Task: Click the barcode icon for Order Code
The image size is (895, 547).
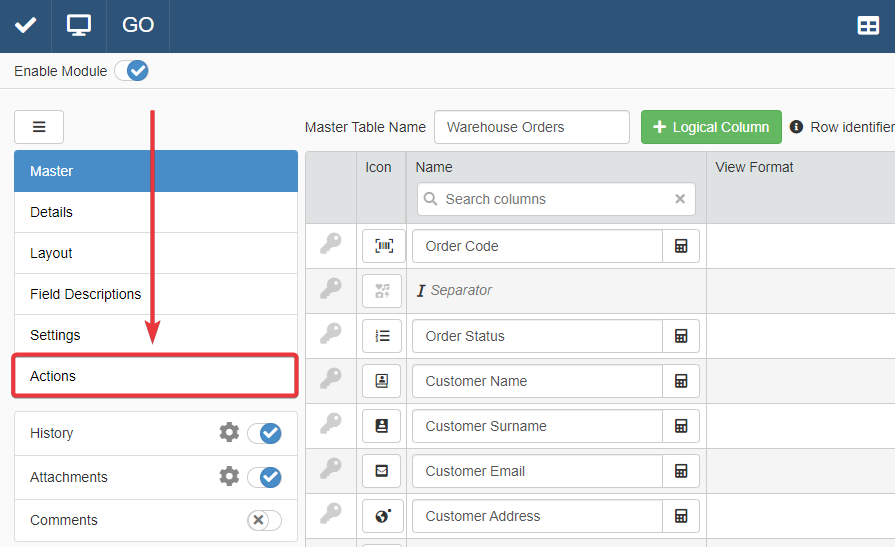Action: tap(383, 246)
